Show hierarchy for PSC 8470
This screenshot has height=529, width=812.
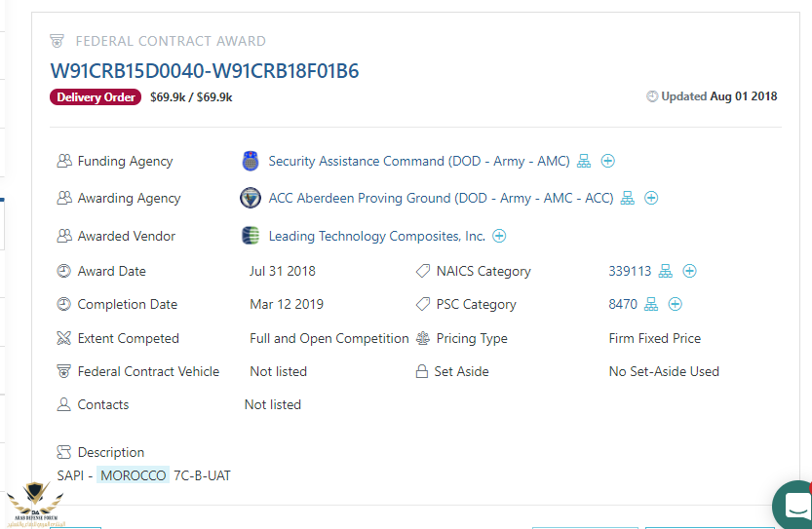coord(651,304)
